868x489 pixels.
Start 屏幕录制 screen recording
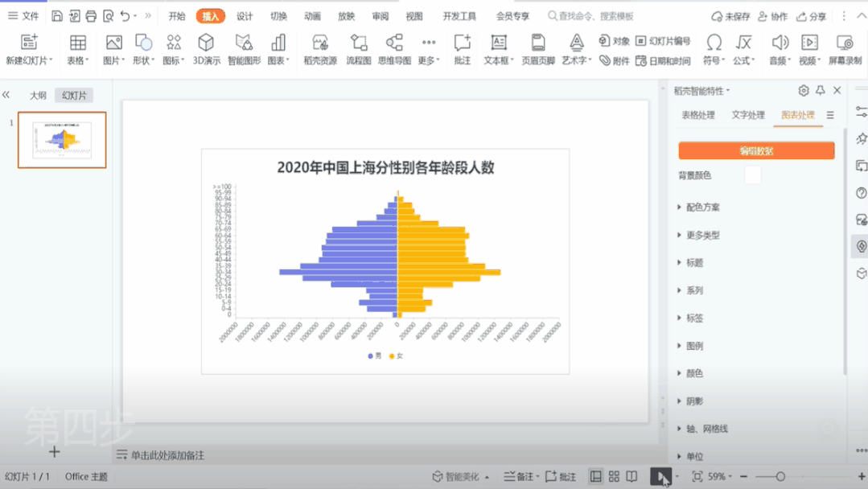pos(845,43)
